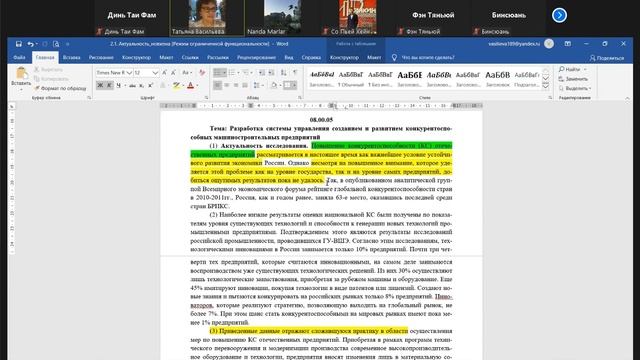This screenshot has height=360, width=640.
Task: Click Заменить in the editing group
Action: click(x=573, y=79)
